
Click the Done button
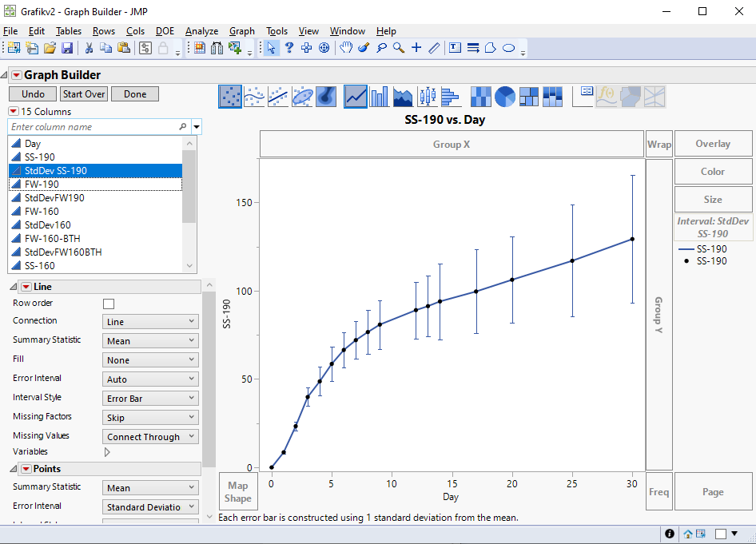tap(135, 94)
